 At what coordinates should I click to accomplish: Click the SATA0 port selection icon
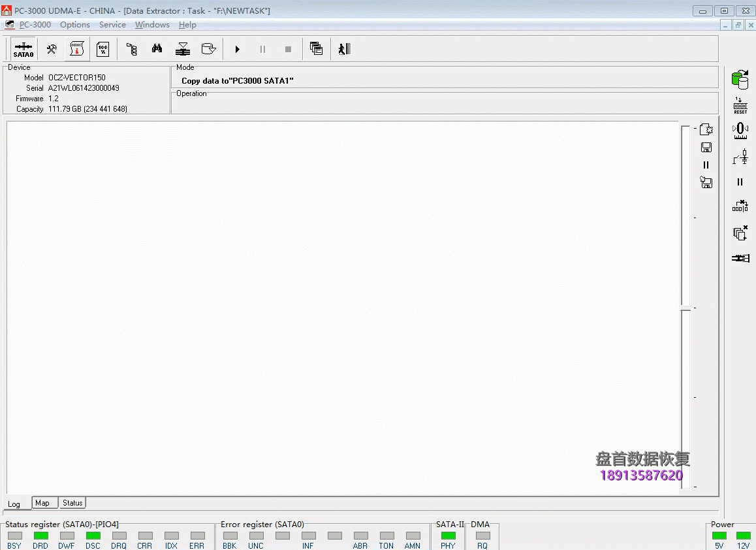(x=23, y=49)
